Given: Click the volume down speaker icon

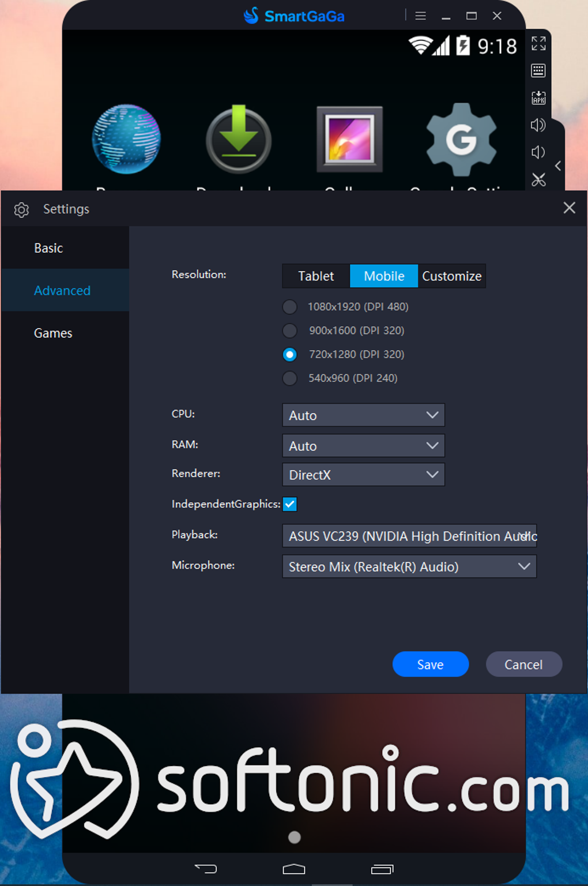Looking at the screenshot, I should tap(538, 152).
